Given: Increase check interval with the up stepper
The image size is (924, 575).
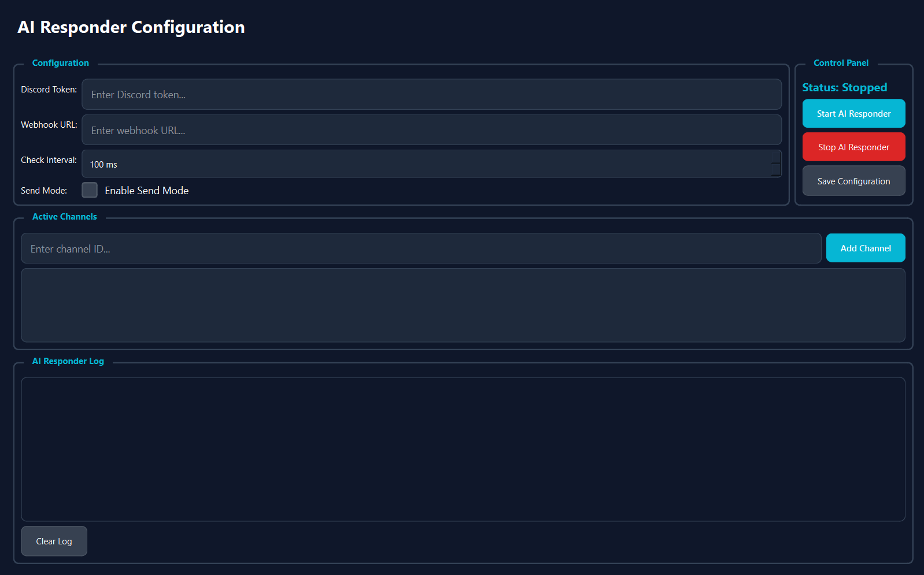Looking at the screenshot, I should (x=776, y=158).
